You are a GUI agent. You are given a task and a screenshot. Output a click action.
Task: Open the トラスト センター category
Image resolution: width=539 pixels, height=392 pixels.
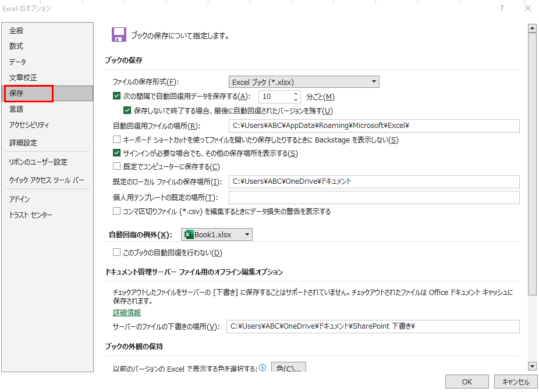coord(31,215)
